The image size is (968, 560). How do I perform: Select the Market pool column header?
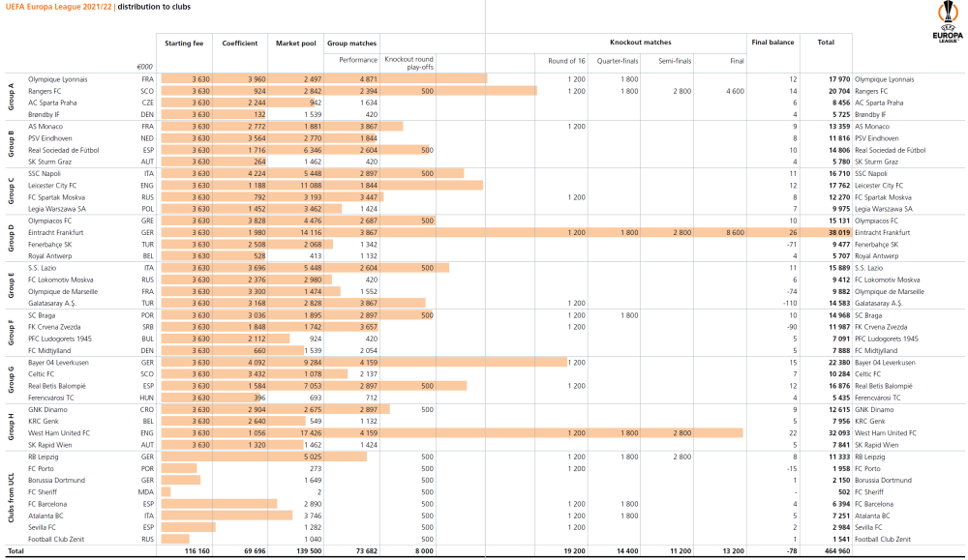295,44
